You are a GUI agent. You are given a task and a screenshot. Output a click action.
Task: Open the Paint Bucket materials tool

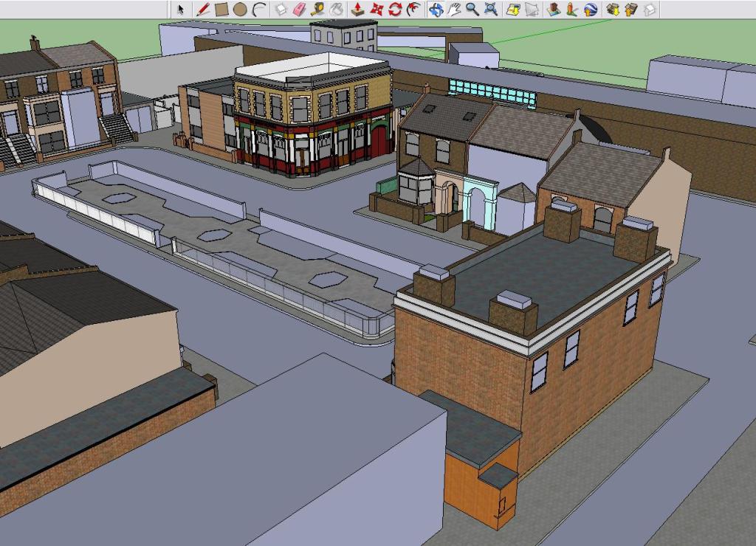coord(336,10)
